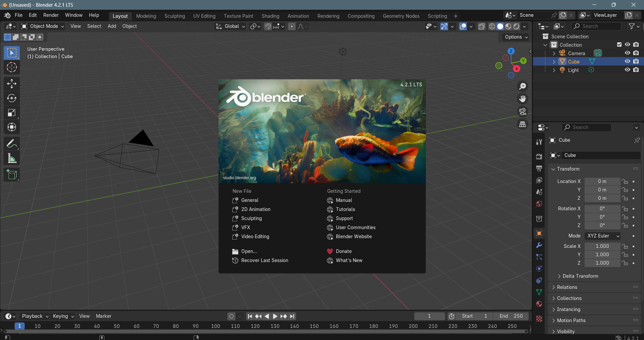
Task: Click the timeline horizontal scrollbar
Action: [266, 331]
